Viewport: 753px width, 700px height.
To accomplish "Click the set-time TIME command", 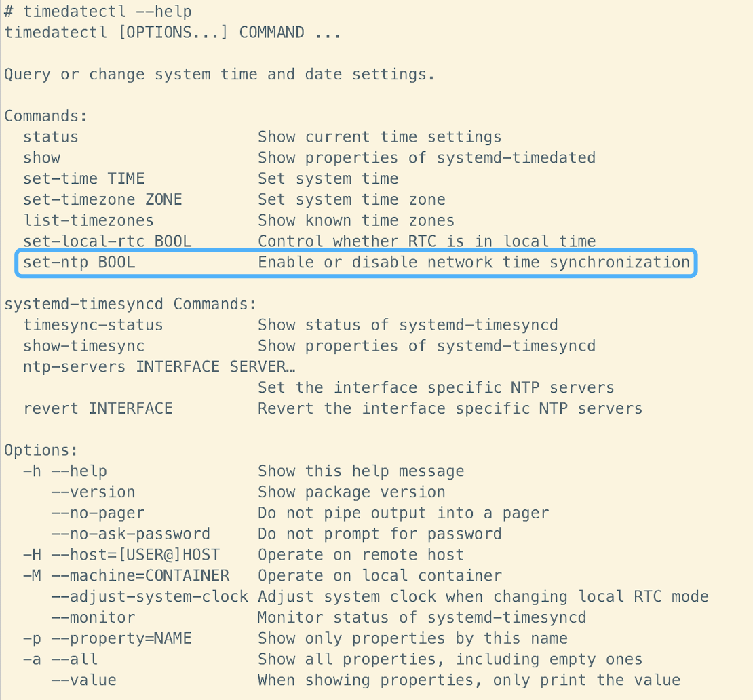I will 83,178.
